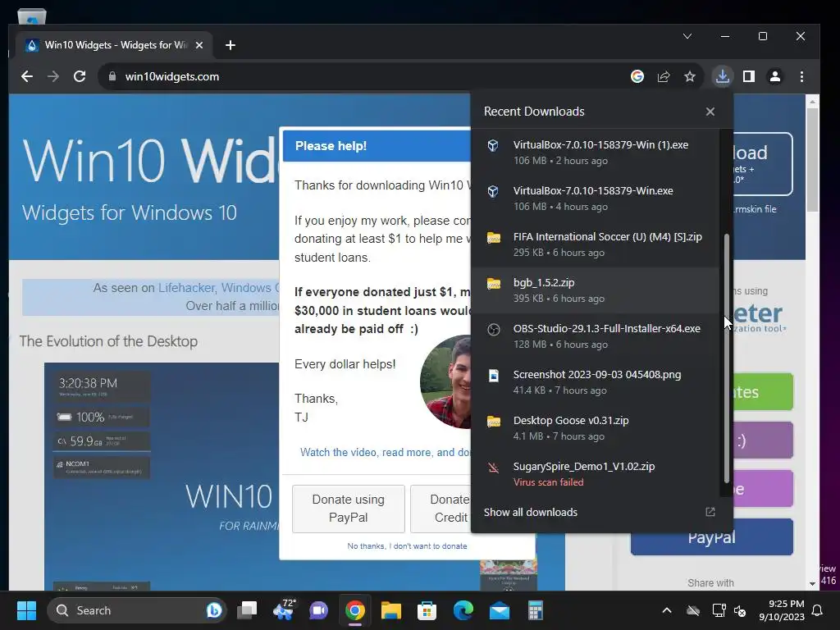Click the SugarySpire failed download icon
840x630 pixels.
pos(493,468)
